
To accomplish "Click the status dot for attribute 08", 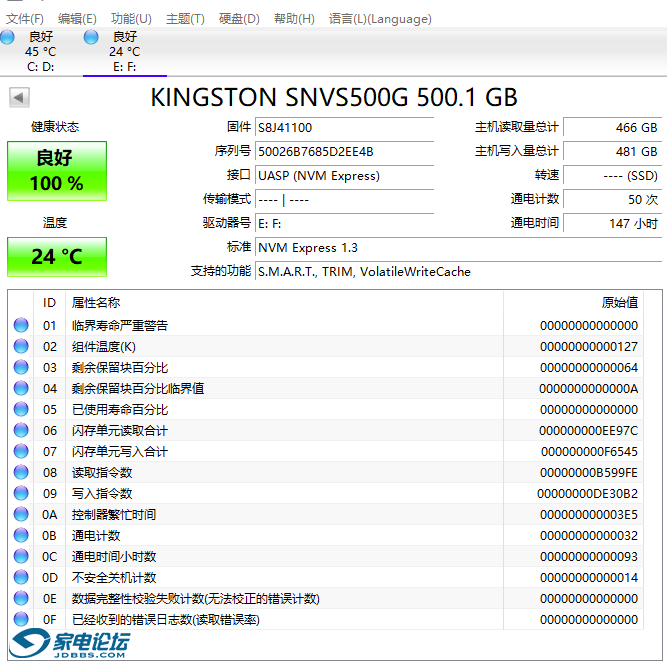I will point(21,472).
